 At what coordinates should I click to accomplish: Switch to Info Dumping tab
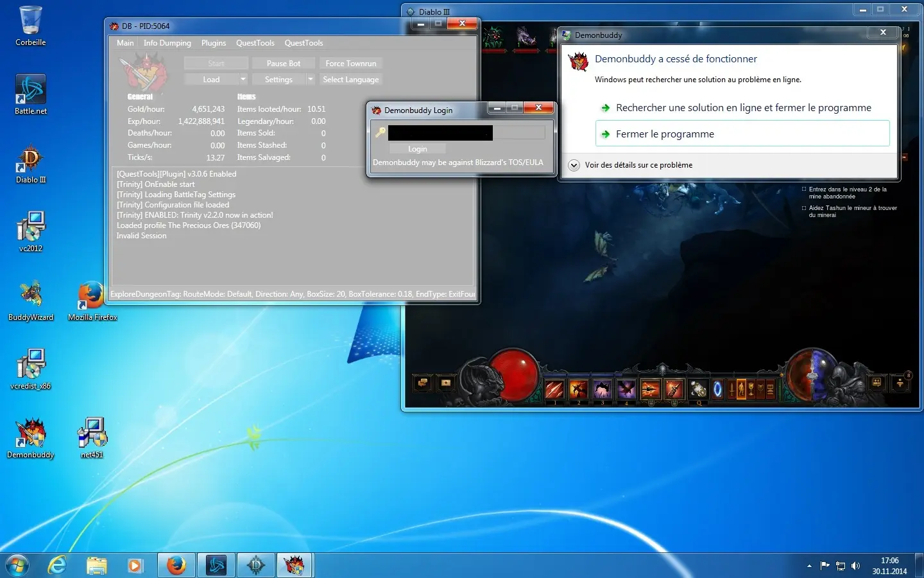pos(167,43)
